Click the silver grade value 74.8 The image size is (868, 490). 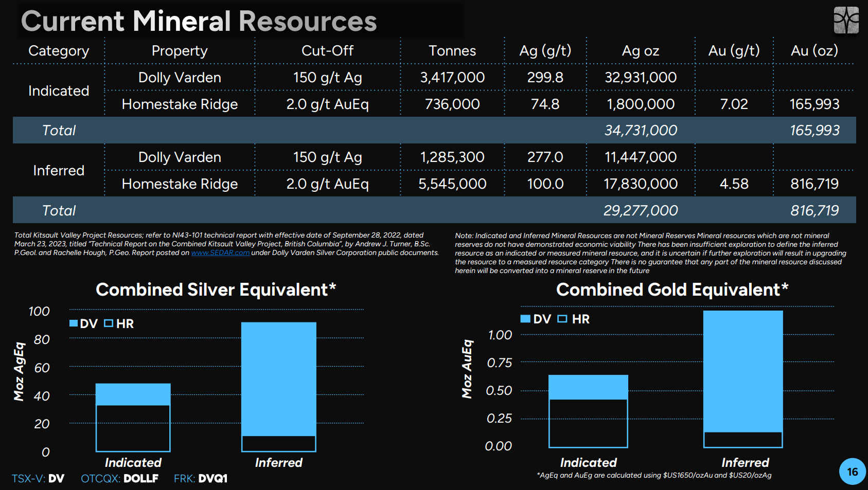click(x=545, y=104)
